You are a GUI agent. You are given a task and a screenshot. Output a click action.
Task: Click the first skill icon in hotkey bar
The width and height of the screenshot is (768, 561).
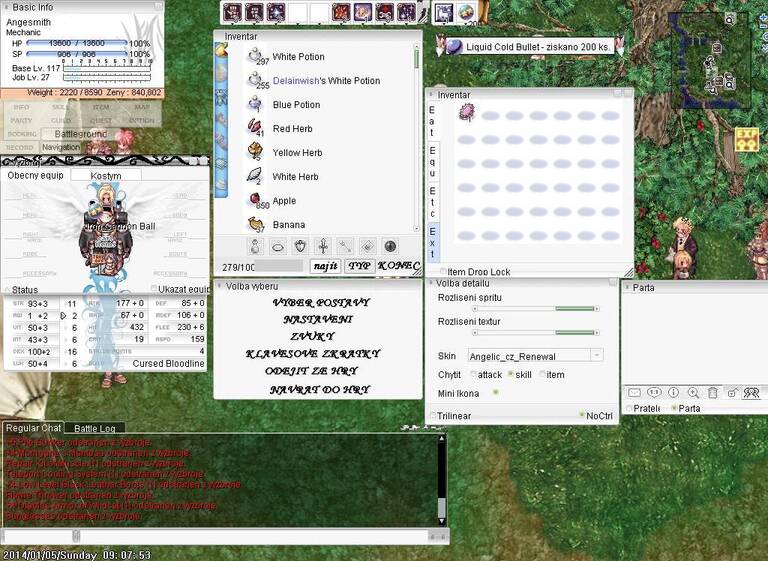pos(233,12)
